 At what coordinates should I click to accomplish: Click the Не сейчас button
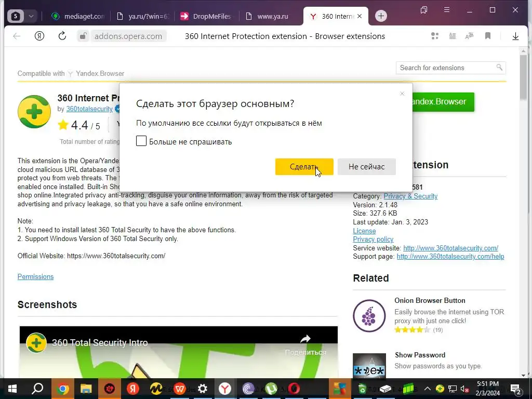[x=366, y=167]
